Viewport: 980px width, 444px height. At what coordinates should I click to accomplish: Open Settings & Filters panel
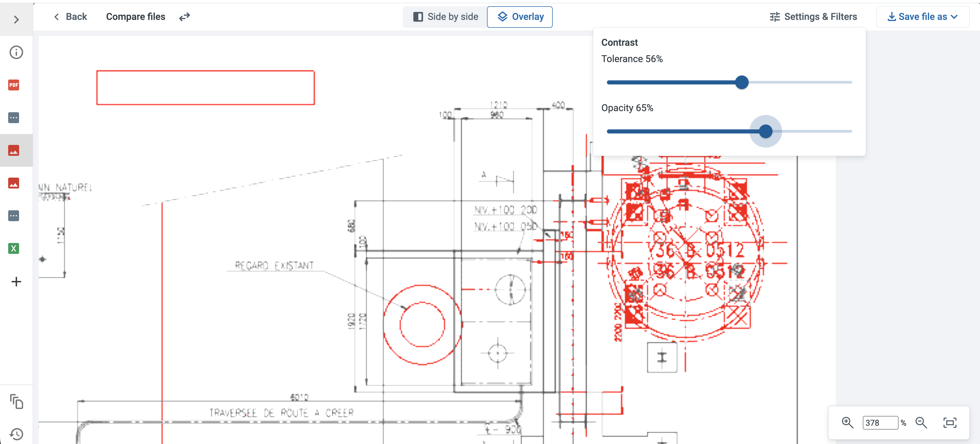813,17
